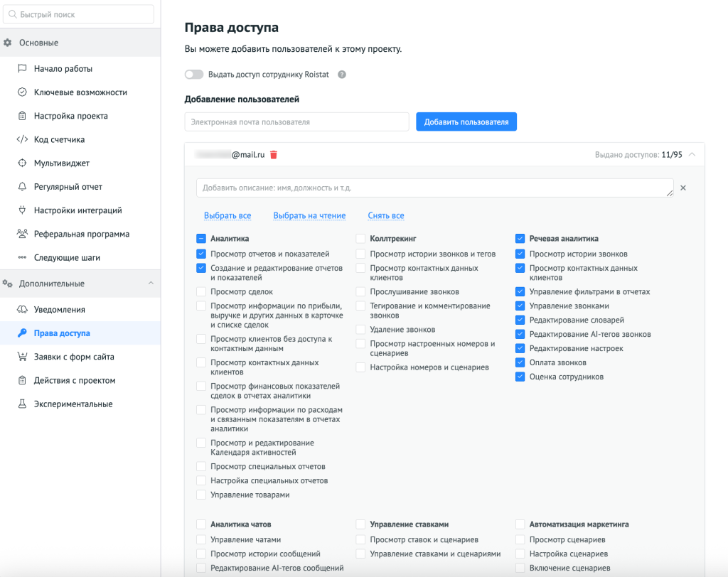Enable the Аналитика чатов group checkbox

[201, 524]
